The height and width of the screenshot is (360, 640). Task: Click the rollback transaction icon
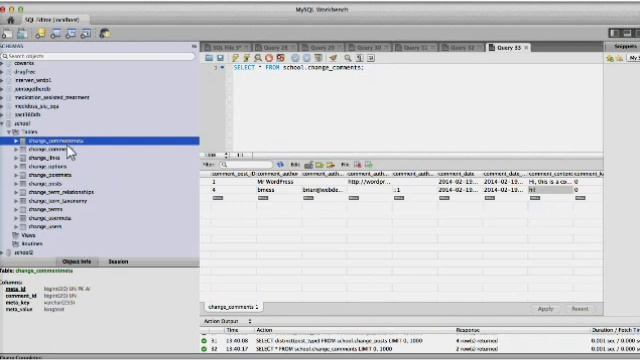tap(307, 58)
